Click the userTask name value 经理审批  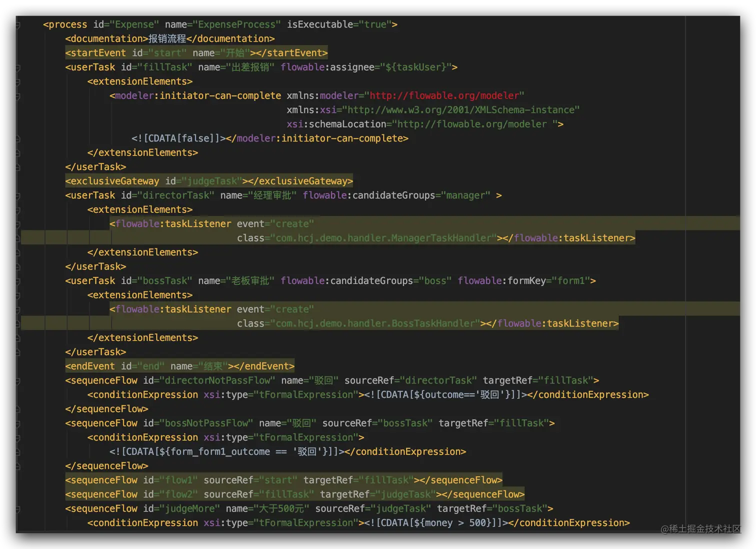(272, 195)
